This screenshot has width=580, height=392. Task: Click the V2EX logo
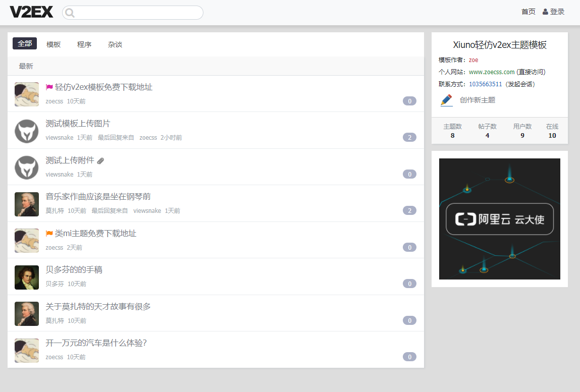pyautogui.click(x=31, y=12)
